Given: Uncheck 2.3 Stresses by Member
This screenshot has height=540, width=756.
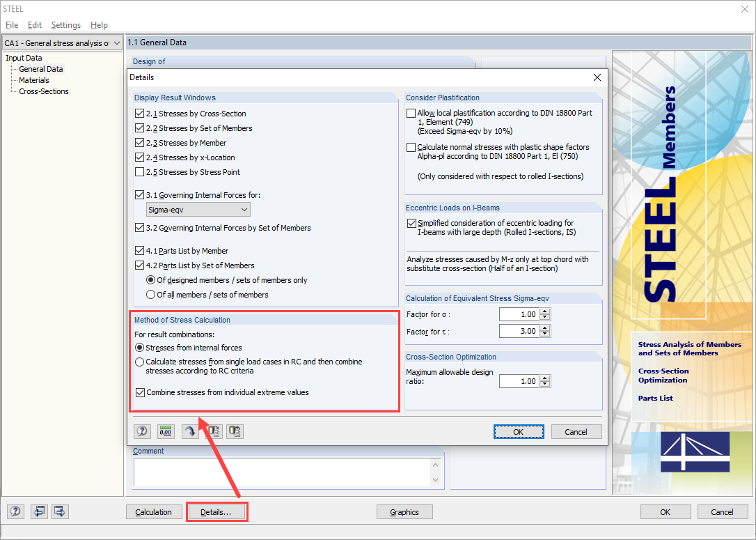Looking at the screenshot, I should [x=140, y=143].
